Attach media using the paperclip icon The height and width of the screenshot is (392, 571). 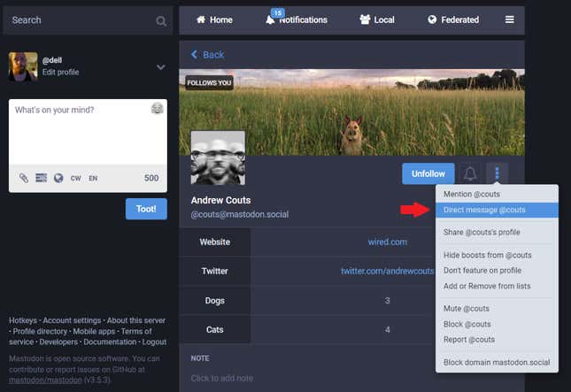(x=24, y=178)
